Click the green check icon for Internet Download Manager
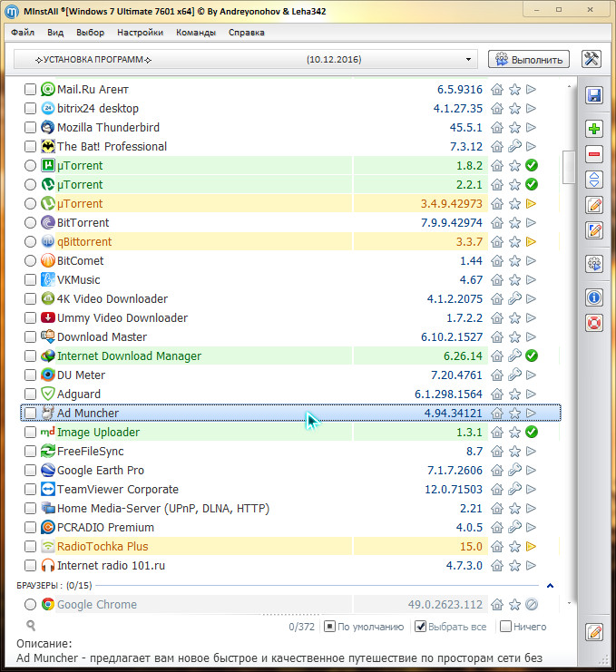The width and height of the screenshot is (616, 672). [x=532, y=355]
